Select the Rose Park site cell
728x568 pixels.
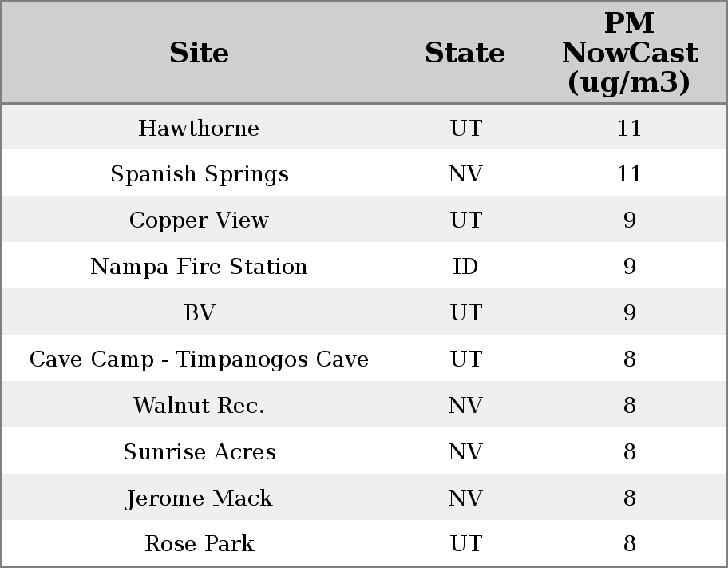(x=199, y=544)
